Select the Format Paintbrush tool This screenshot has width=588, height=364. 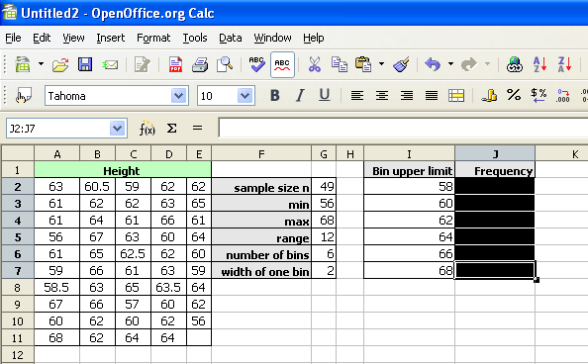coord(401,64)
